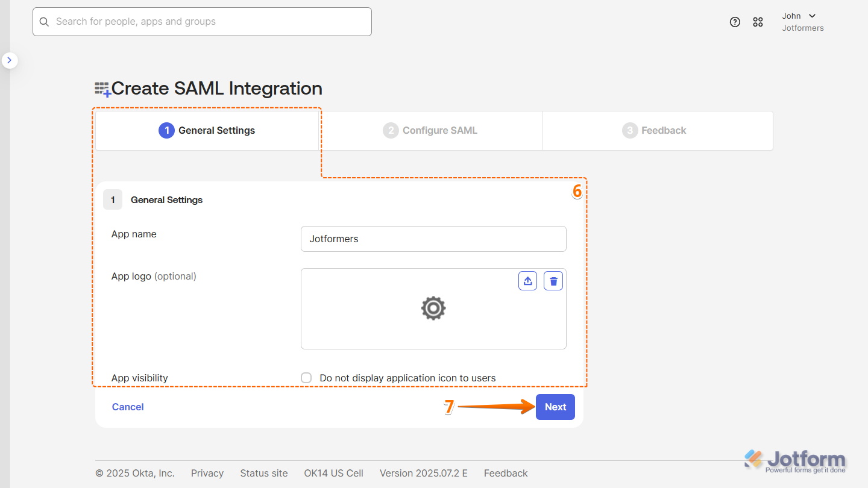Click the upload logo icon

tap(528, 281)
